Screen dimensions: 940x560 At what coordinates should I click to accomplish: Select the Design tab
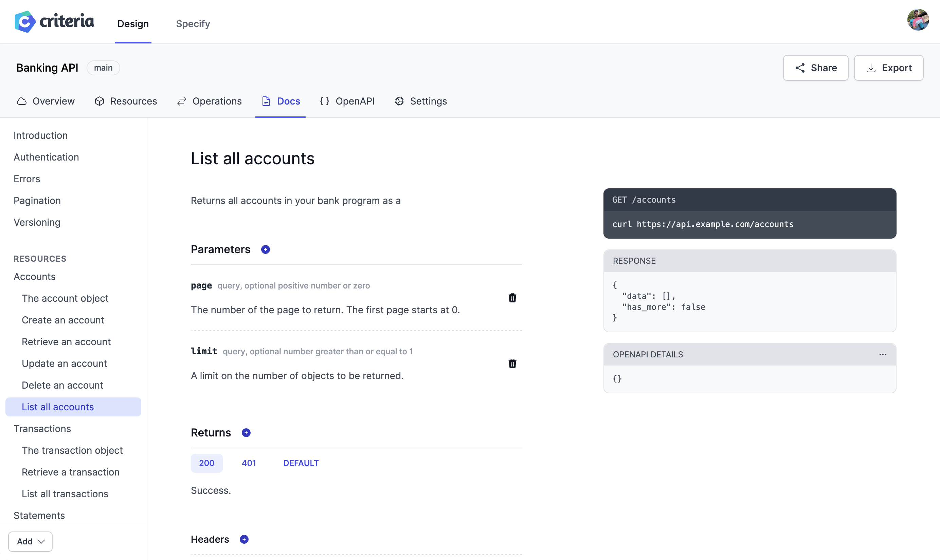(x=133, y=23)
